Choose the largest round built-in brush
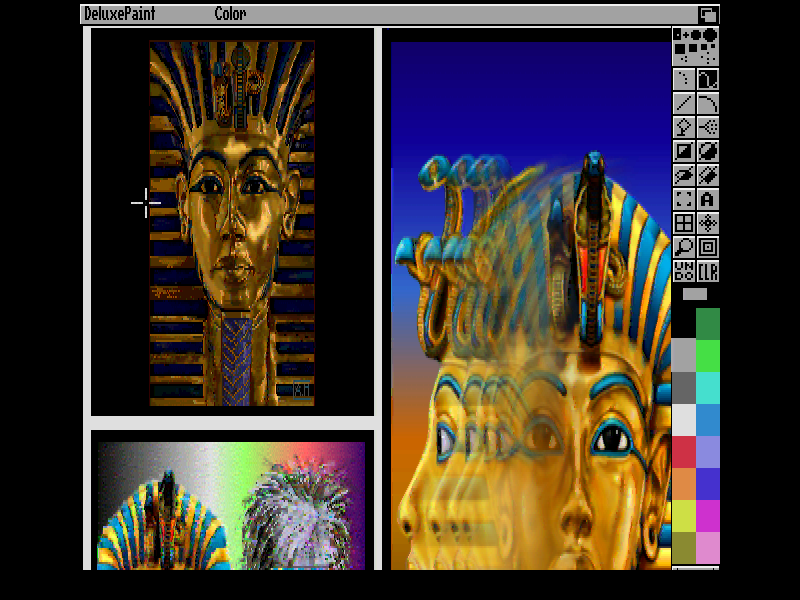Screen dimensions: 800x600 pos(710,35)
